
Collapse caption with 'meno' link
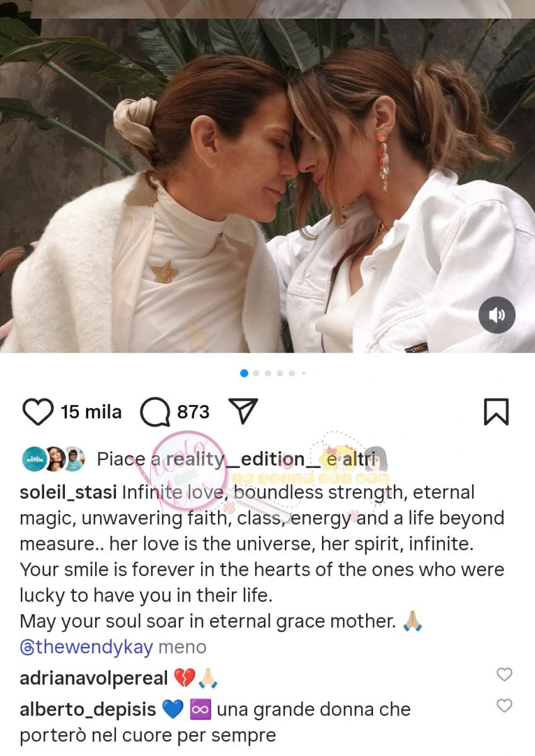(x=182, y=647)
